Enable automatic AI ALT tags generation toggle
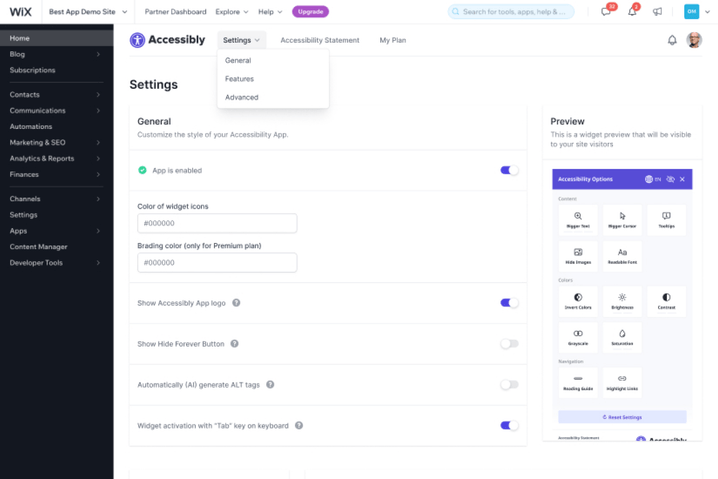The width and height of the screenshot is (718, 479). click(x=509, y=385)
